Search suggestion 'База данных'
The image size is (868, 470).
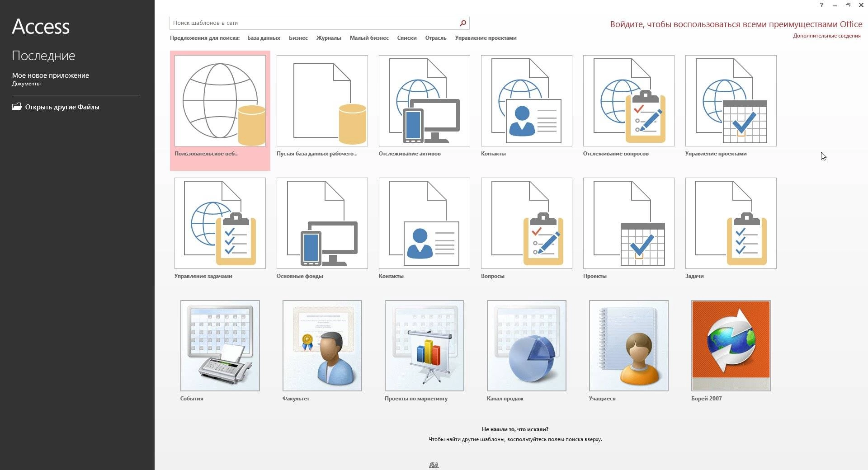(x=264, y=38)
